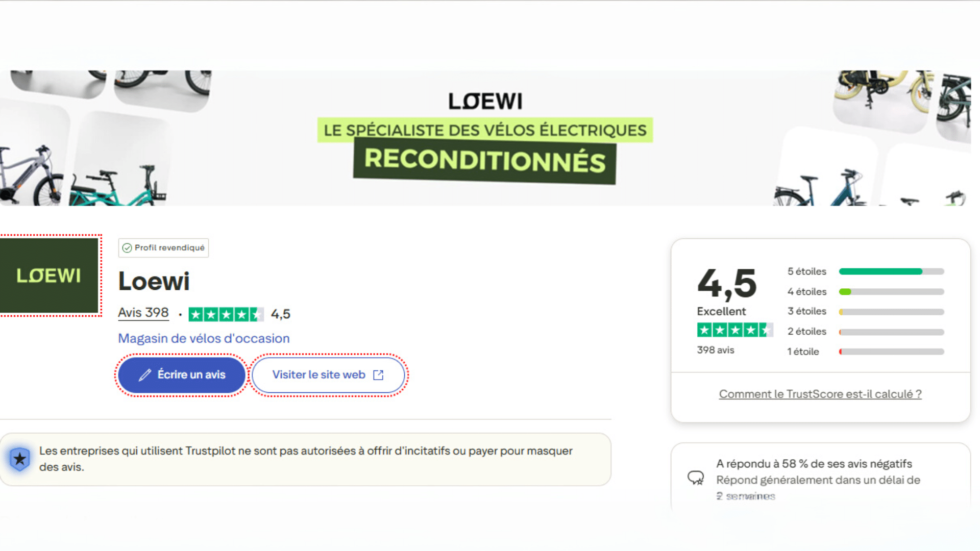Click the 4 étoiles rating distribution bar
The height and width of the screenshot is (551, 980).
click(x=891, y=291)
